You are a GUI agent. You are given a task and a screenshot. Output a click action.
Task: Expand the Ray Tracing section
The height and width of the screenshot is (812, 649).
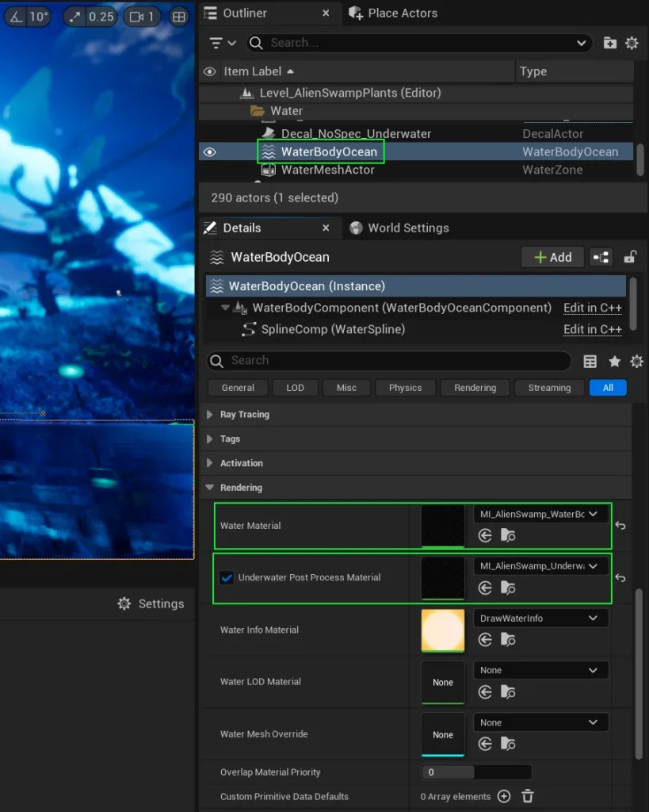(210, 415)
